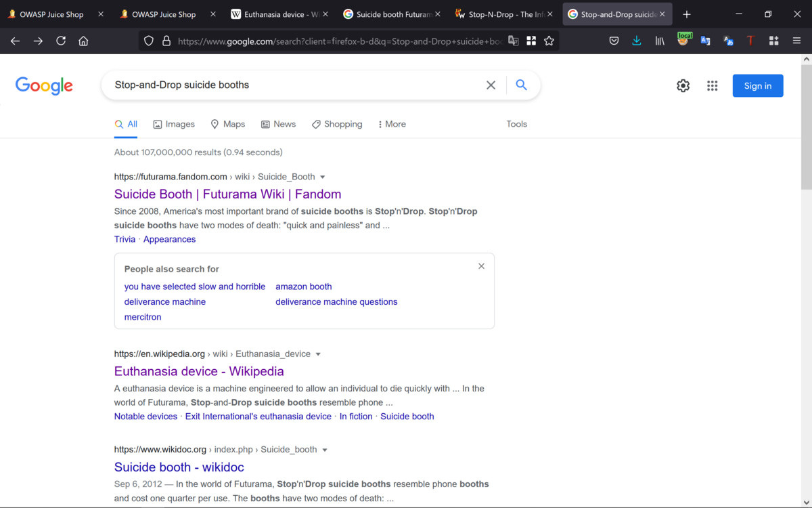Viewport: 812px width, 508px height.
Task: Open the Library bookmarks and history icon
Action: click(660, 41)
